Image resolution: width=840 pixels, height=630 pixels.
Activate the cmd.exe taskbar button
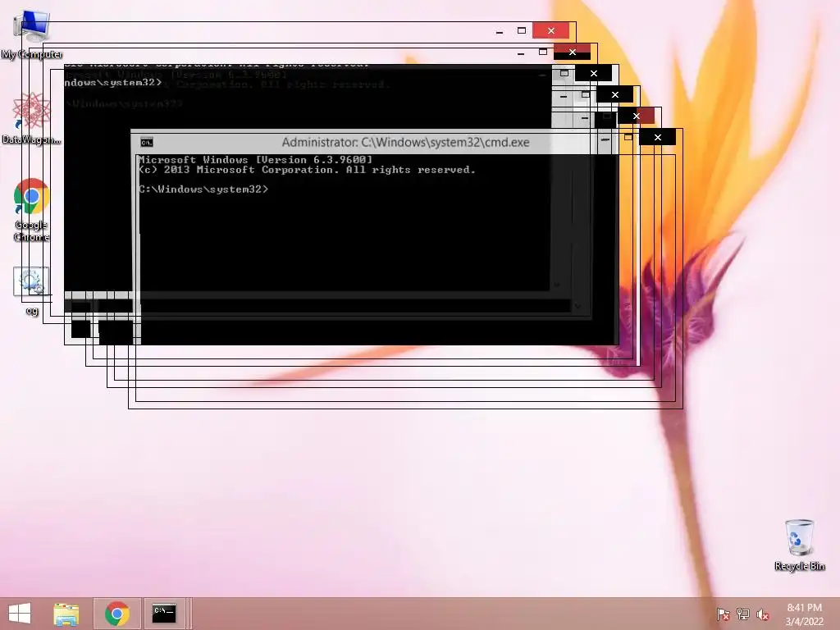coord(164,614)
